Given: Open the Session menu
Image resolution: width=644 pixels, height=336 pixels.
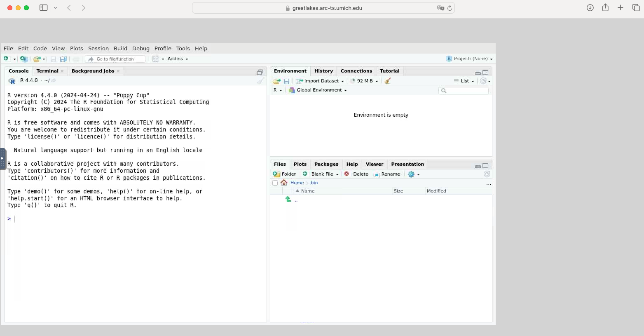Looking at the screenshot, I should [x=98, y=48].
